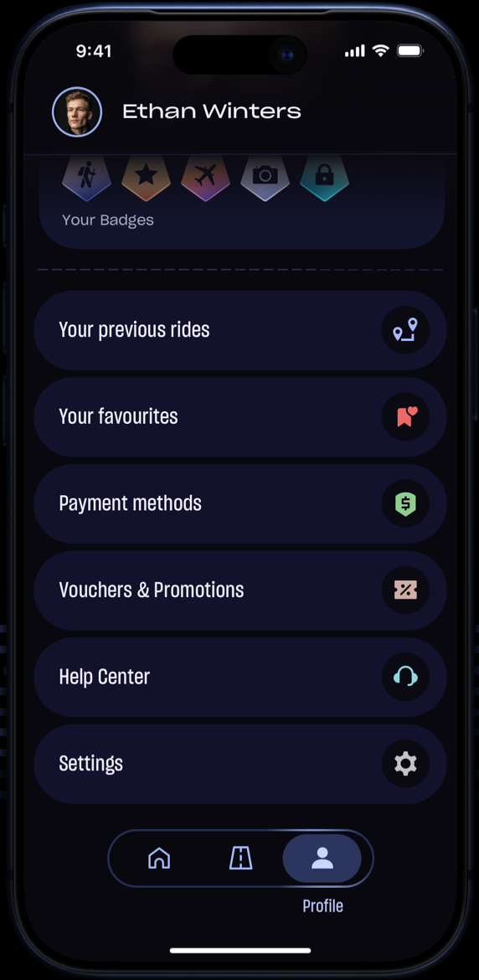Screen dimensions: 479x980
Task: Select the star badge
Action: coord(147,178)
